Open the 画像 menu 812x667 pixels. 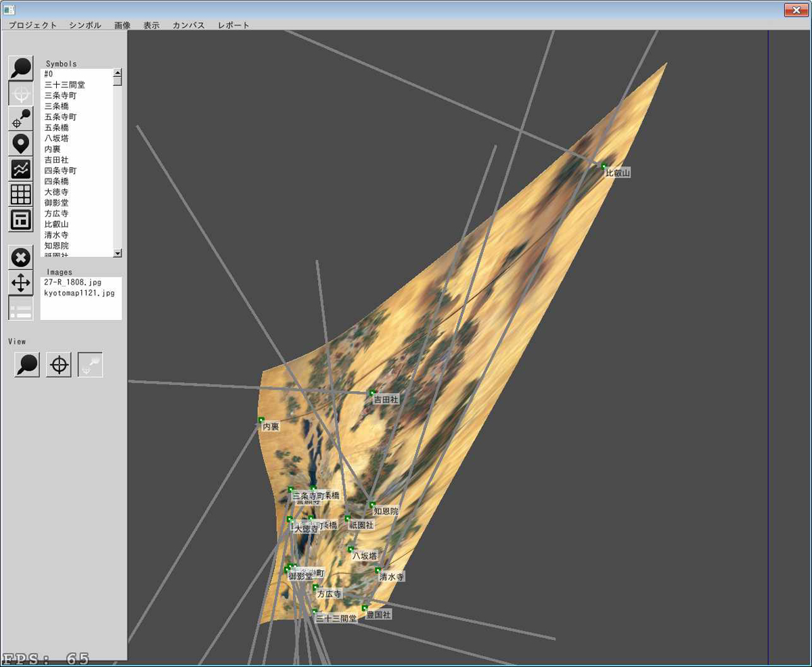[x=122, y=25]
